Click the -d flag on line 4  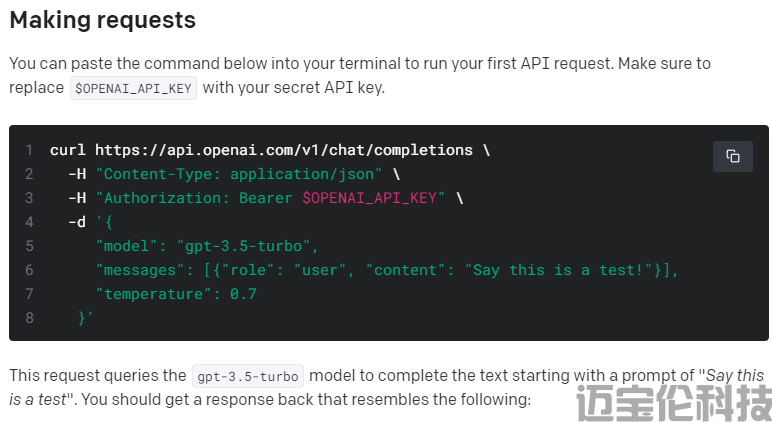click(x=77, y=222)
